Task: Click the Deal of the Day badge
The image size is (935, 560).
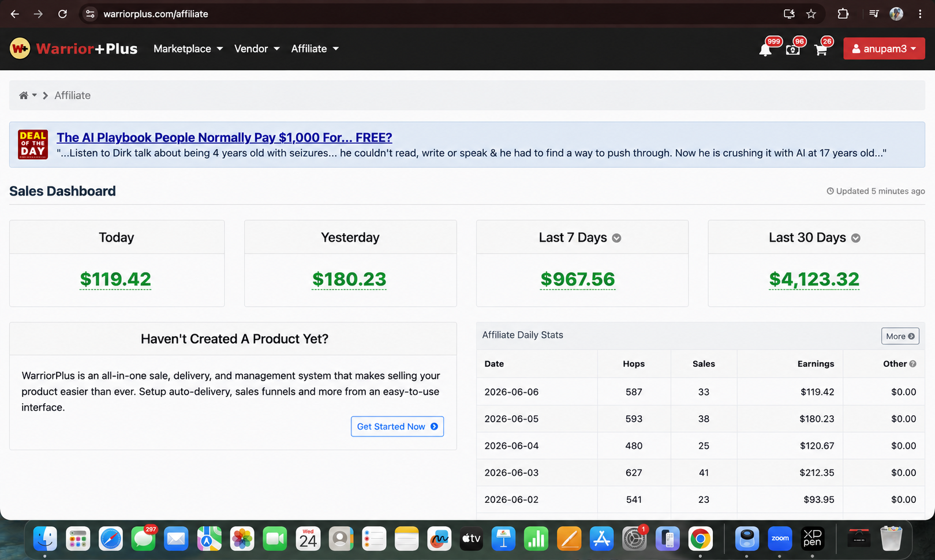Action: [x=33, y=144]
